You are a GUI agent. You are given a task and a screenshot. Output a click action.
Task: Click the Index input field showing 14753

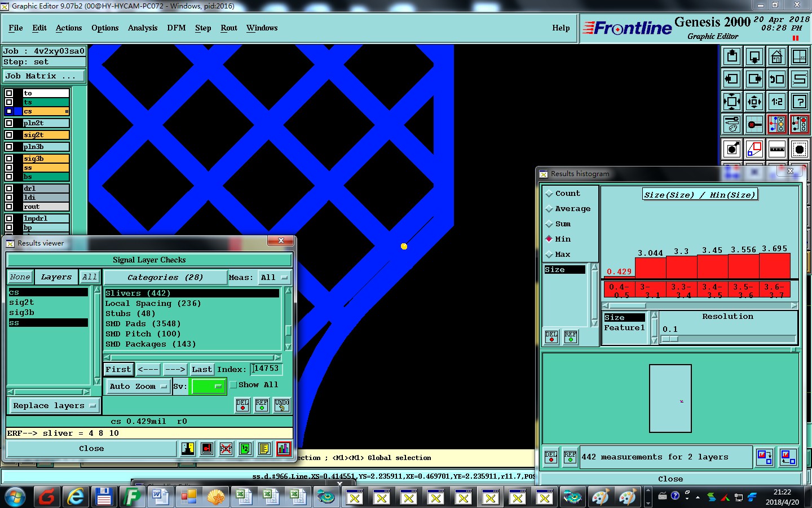coord(266,369)
